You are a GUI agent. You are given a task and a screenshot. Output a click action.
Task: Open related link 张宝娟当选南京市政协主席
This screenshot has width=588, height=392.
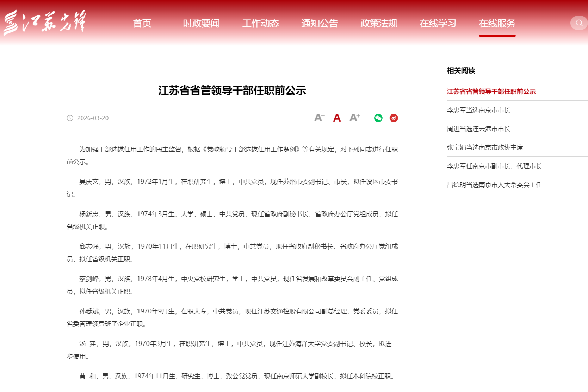point(485,148)
